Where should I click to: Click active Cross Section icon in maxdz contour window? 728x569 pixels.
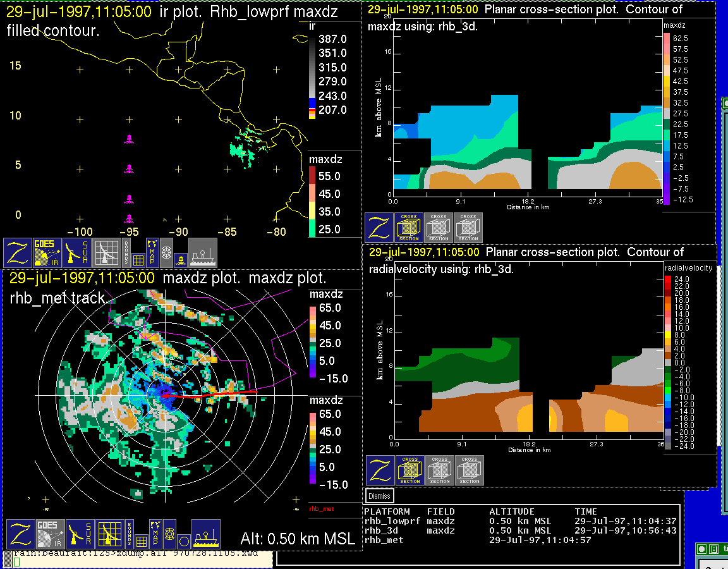[409, 228]
